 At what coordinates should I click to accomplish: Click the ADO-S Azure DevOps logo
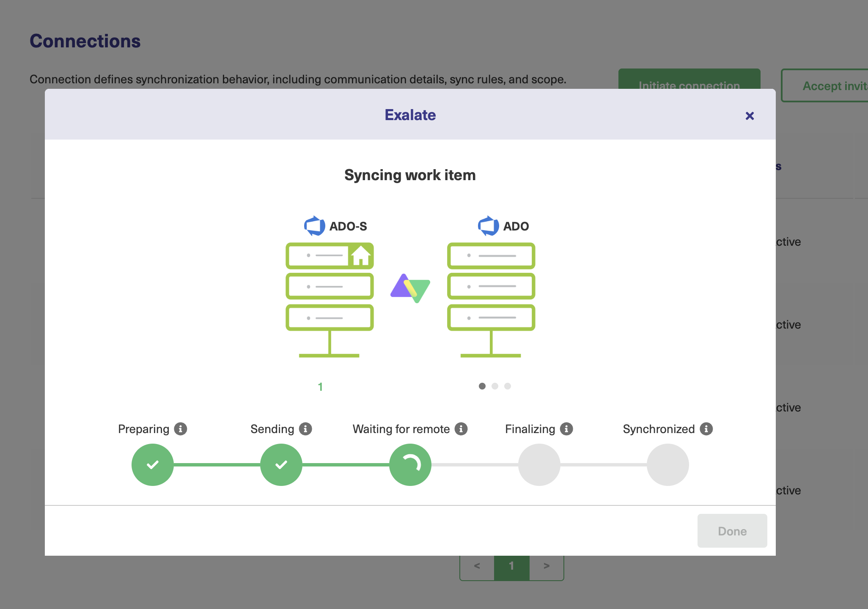(x=314, y=226)
